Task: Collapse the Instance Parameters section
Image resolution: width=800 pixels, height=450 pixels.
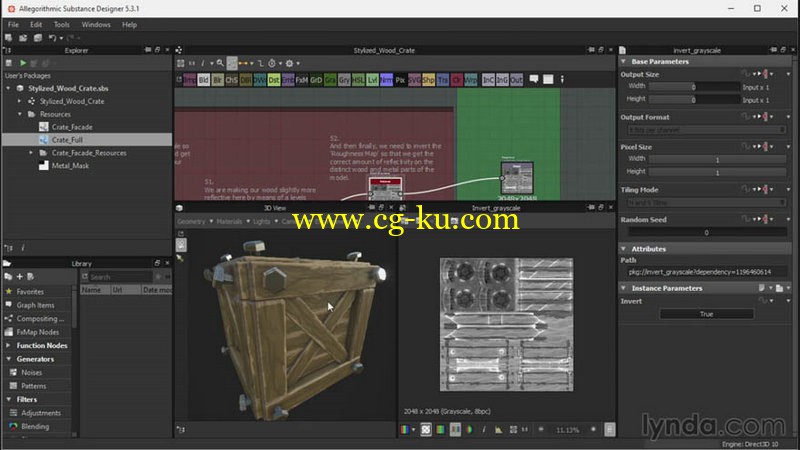Action: [x=623, y=288]
